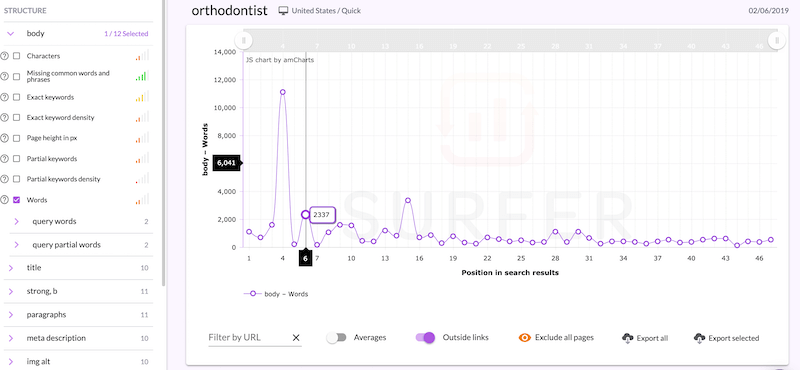Click the Export all cloud icon
Image resolution: width=800 pixels, height=370 pixels.
[x=627, y=338]
